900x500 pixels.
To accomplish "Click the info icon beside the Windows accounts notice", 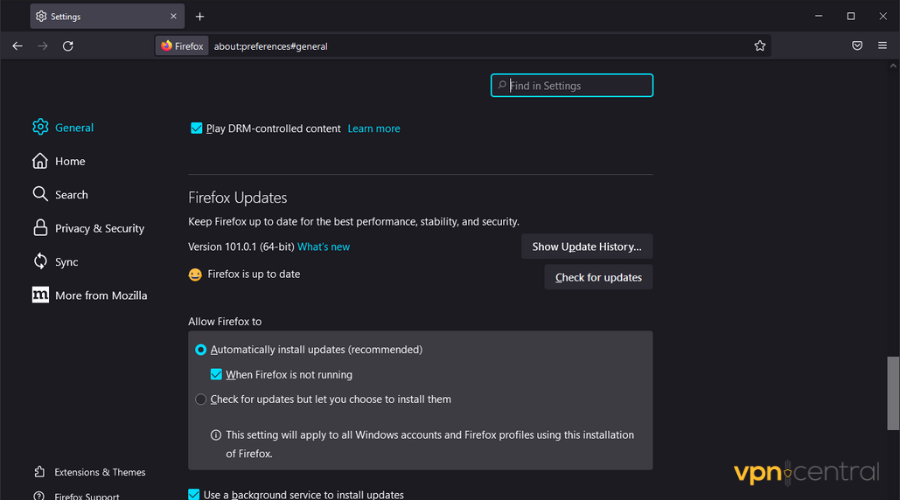I will point(215,435).
